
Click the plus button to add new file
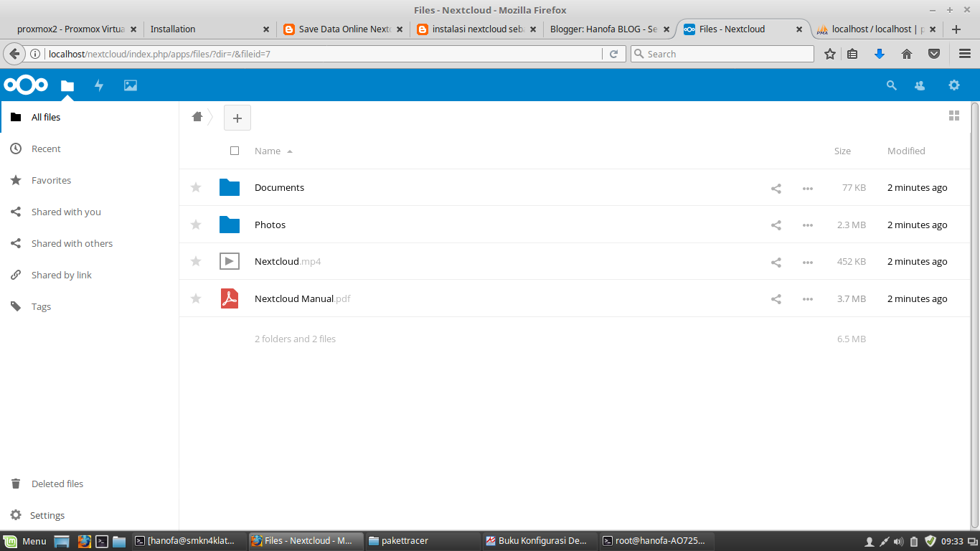click(x=237, y=118)
